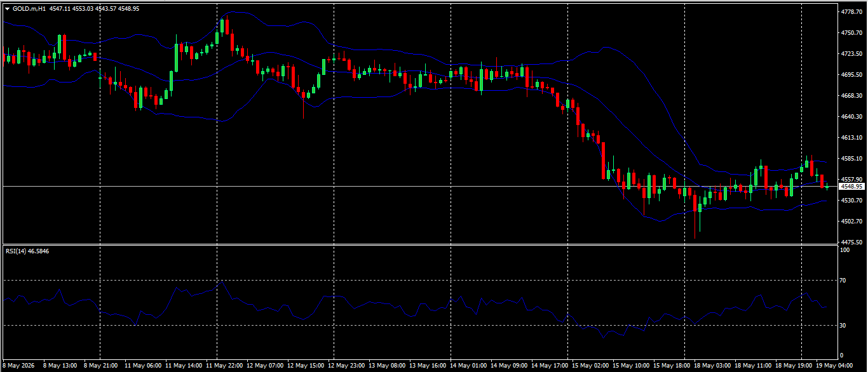Image resolution: width=868 pixels, height=372 pixels.
Task: Click the small triangle before GOLD.m,H1
Action: coord(7,9)
